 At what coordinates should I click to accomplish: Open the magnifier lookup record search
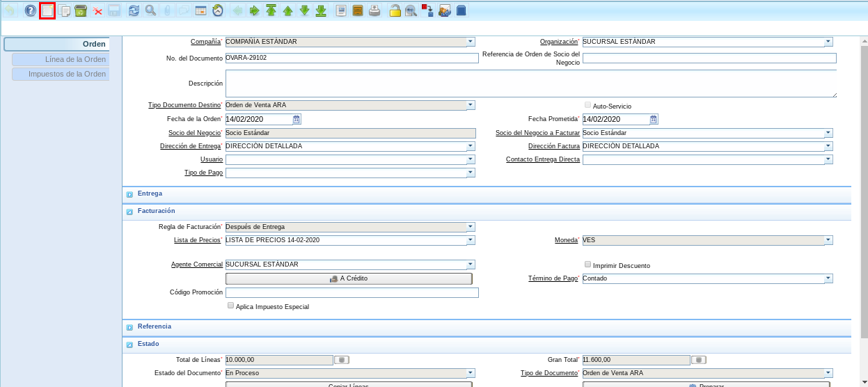click(150, 10)
